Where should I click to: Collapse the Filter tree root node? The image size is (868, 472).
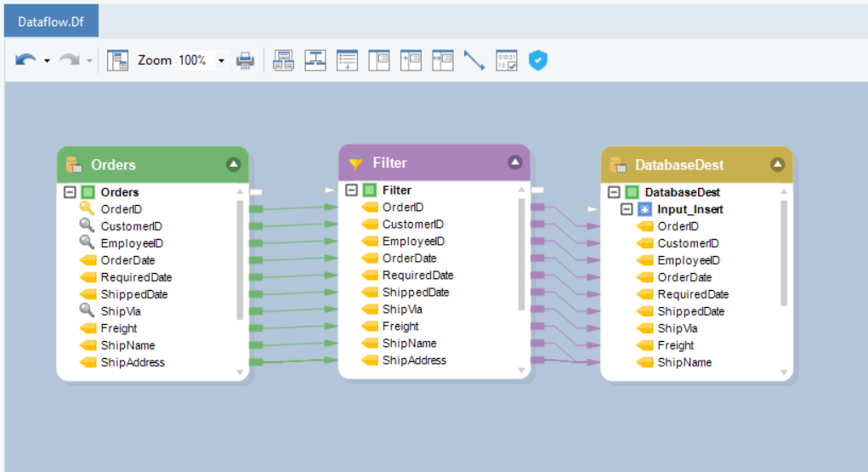coord(352,191)
